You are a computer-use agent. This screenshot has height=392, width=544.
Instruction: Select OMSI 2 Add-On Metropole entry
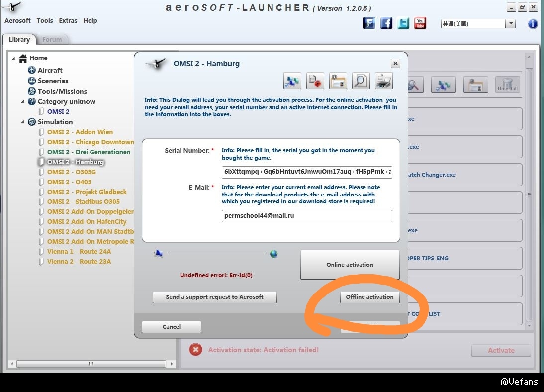(90, 242)
